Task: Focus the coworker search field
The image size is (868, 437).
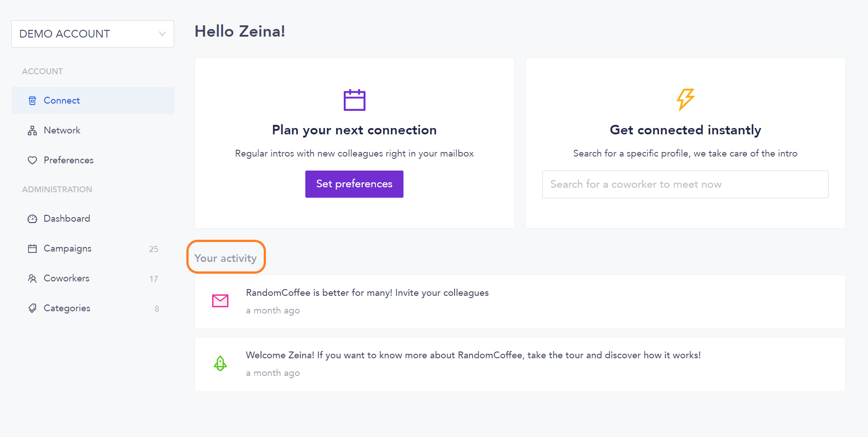Action: pos(685,184)
